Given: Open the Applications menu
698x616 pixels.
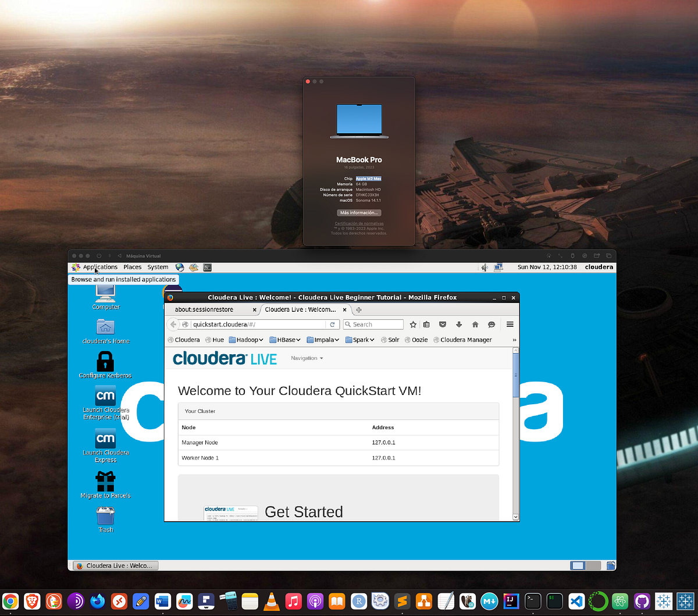Looking at the screenshot, I should (99, 267).
